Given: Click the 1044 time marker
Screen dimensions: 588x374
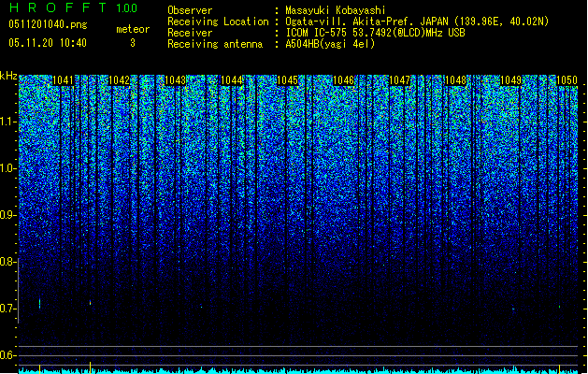Looking at the screenshot, I should click(232, 80).
